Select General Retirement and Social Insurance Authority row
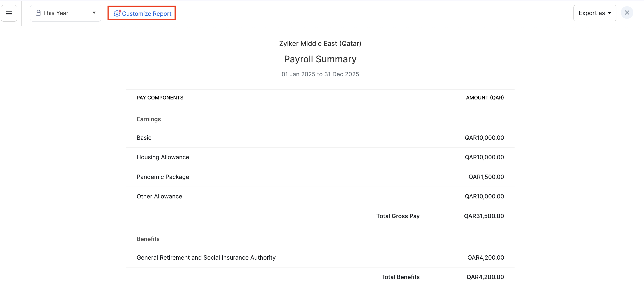 pos(206,257)
